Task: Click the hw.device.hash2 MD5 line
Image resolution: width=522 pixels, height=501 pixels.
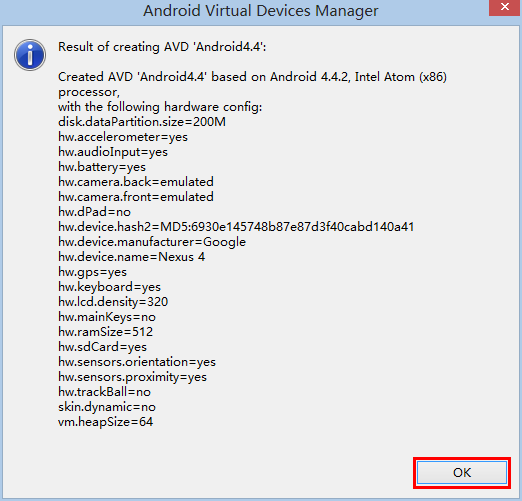Action: 236,227
